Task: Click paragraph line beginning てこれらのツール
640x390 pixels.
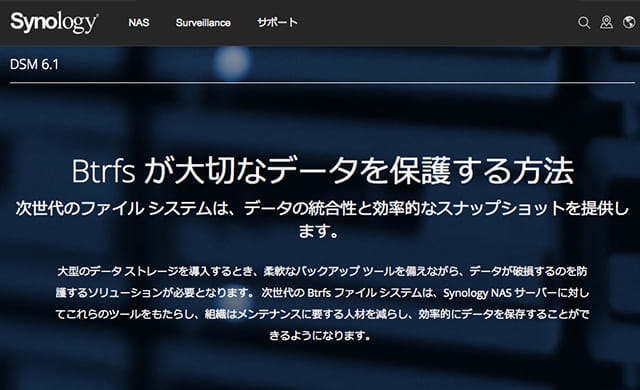Action: [322, 314]
